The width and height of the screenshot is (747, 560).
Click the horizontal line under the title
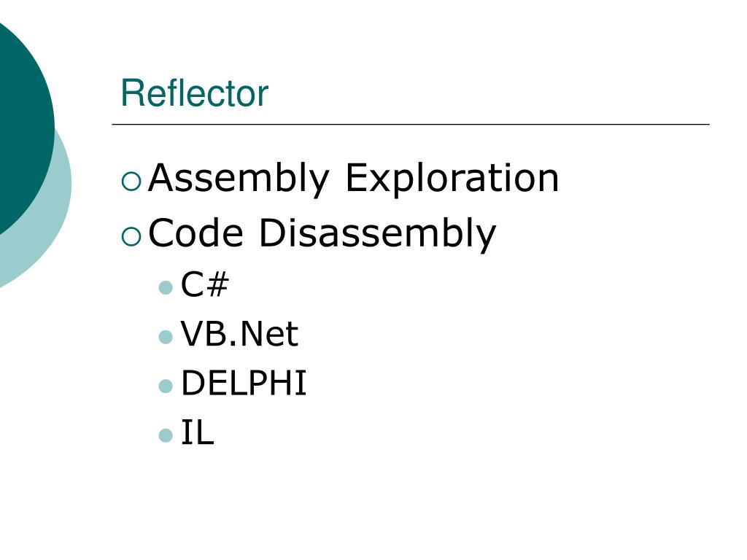click(x=411, y=124)
